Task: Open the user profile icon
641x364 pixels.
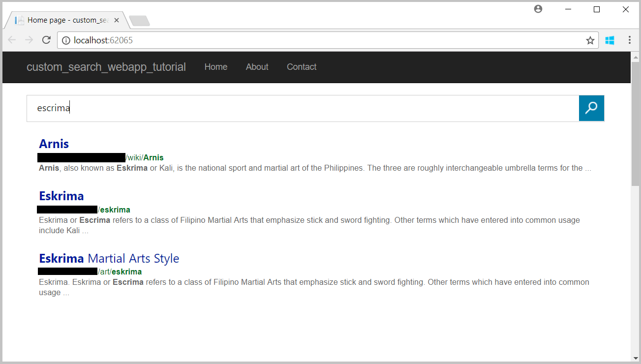Action: click(538, 9)
